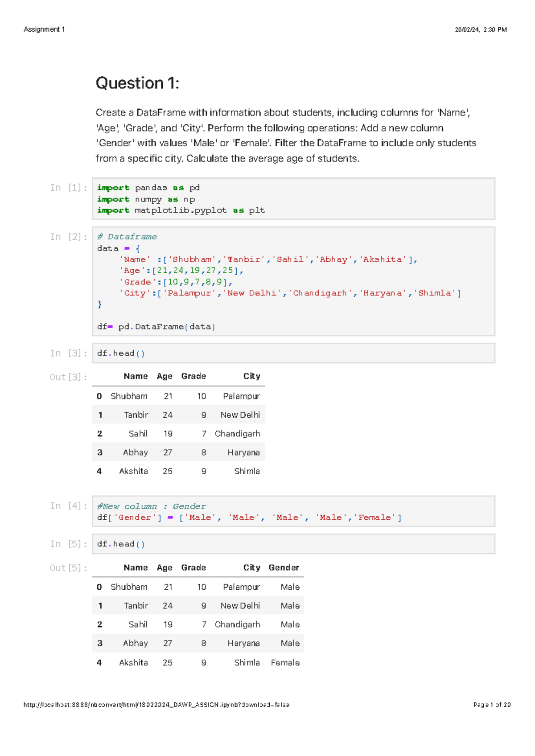Click the '# Dataframe' comment line
The image size is (535, 756).
click(x=127, y=237)
